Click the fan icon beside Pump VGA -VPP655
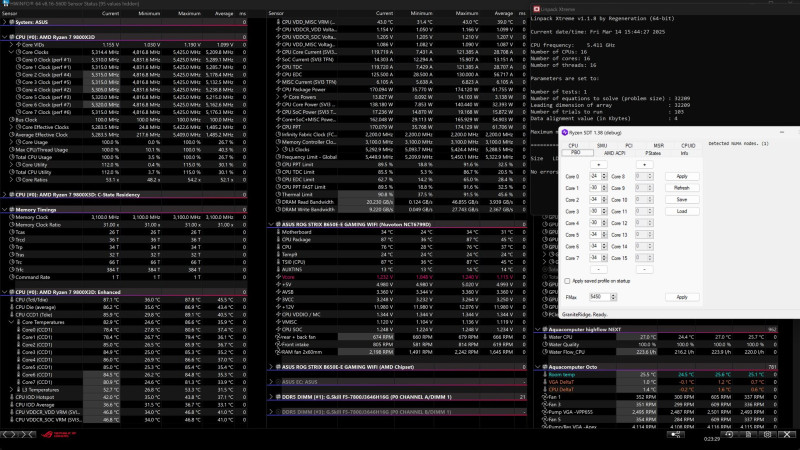 545,412
